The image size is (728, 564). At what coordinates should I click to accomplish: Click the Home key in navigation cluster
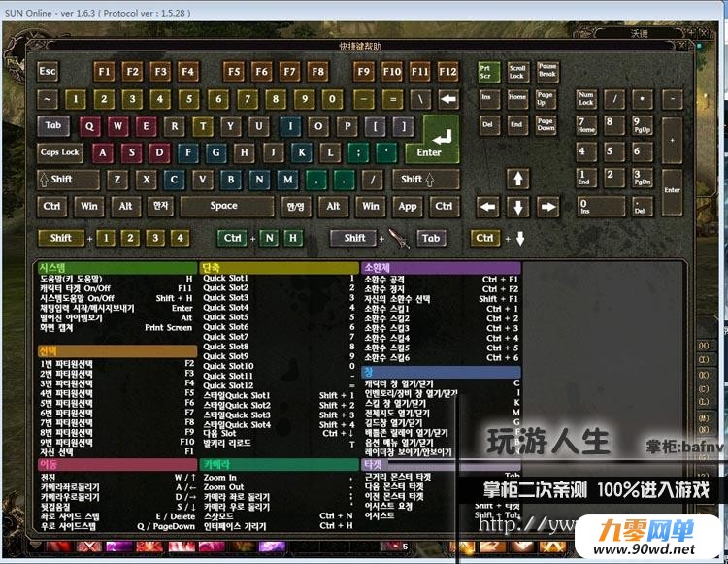click(516, 99)
